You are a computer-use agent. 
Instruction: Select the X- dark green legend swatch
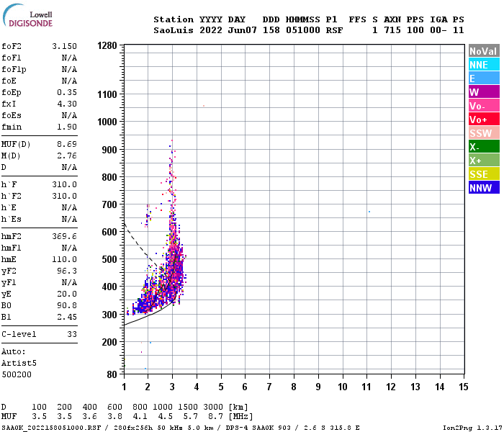484,147
